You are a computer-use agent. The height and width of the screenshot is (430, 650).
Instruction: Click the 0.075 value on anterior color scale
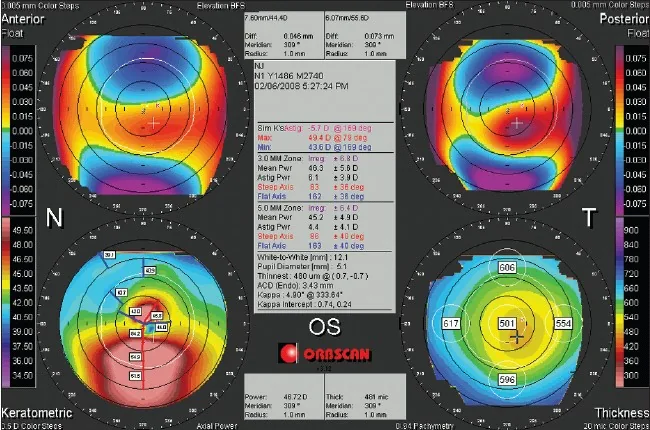(x=22, y=58)
